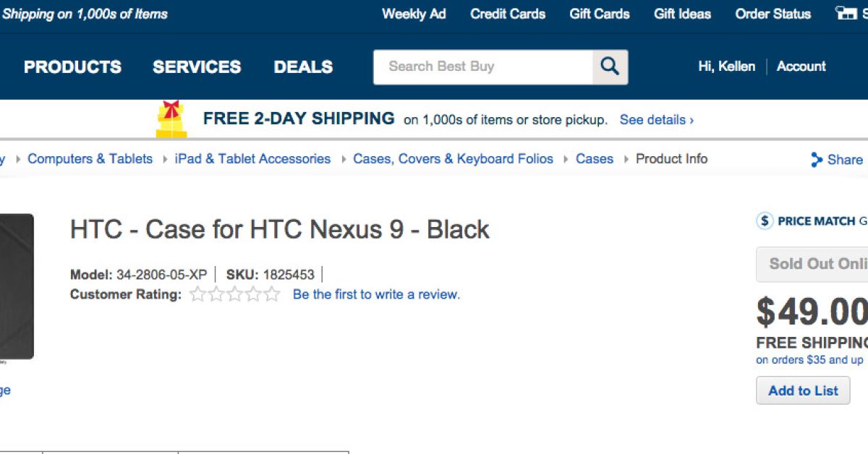Open the Account dropdown
This screenshot has height=454, width=868.
click(x=801, y=67)
